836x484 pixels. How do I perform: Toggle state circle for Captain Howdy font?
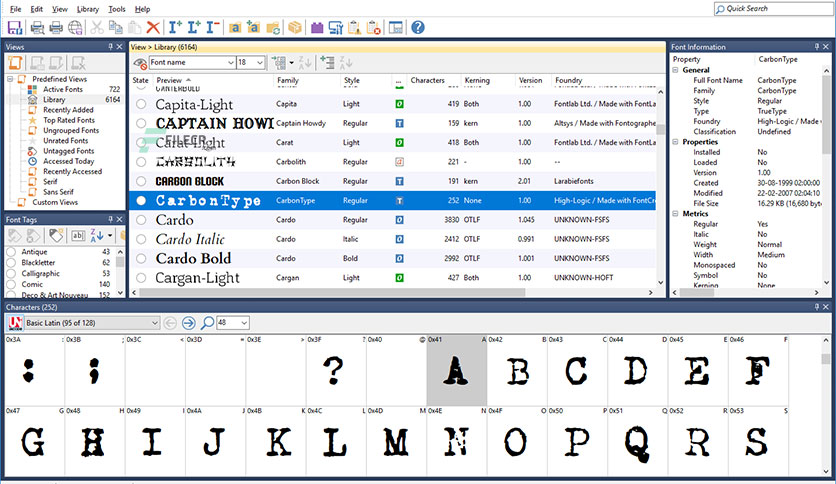click(141, 123)
